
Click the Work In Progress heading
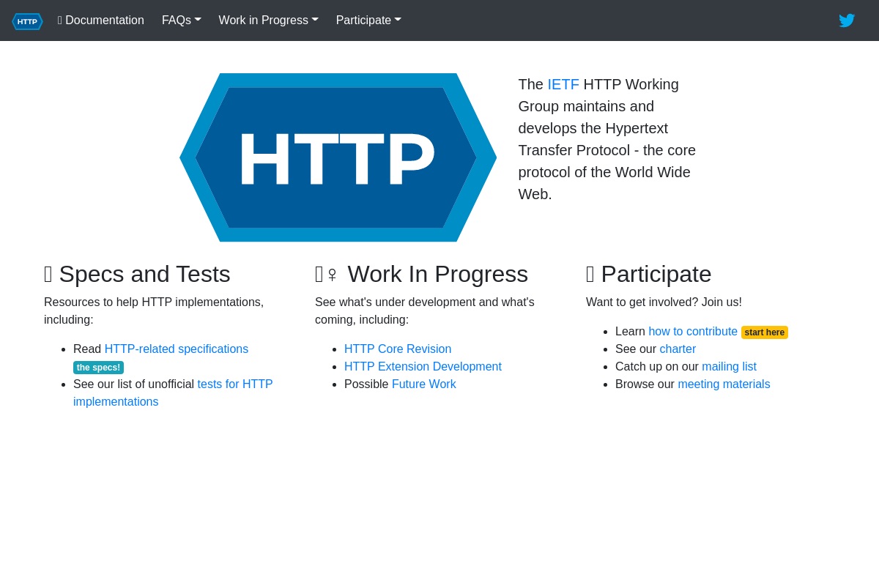[x=421, y=274]
